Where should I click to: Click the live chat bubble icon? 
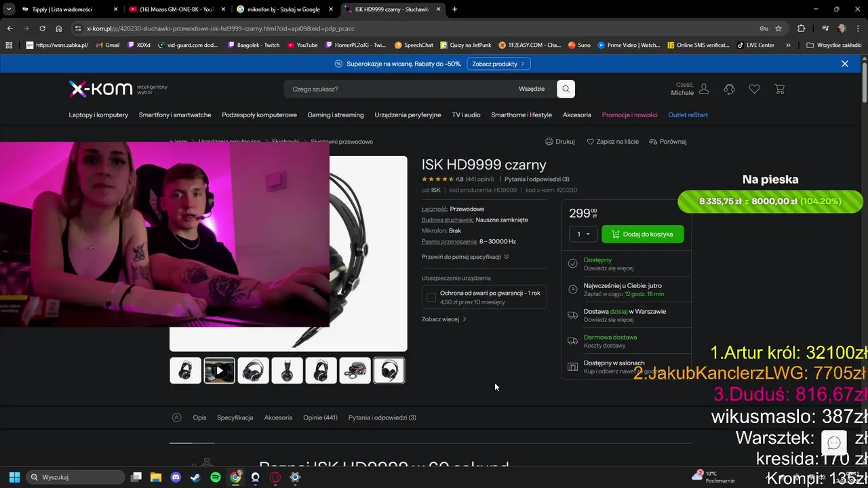pos(834,443)
